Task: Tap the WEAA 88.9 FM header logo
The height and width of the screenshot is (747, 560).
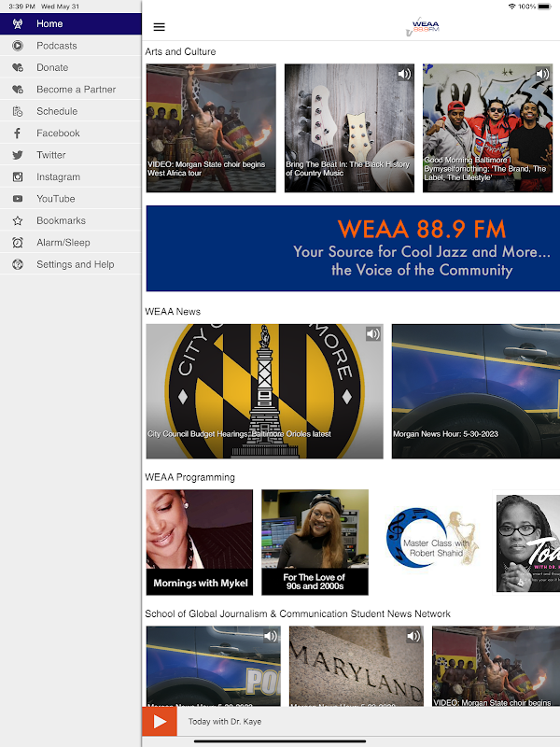Action: click(x=423, y=27)
